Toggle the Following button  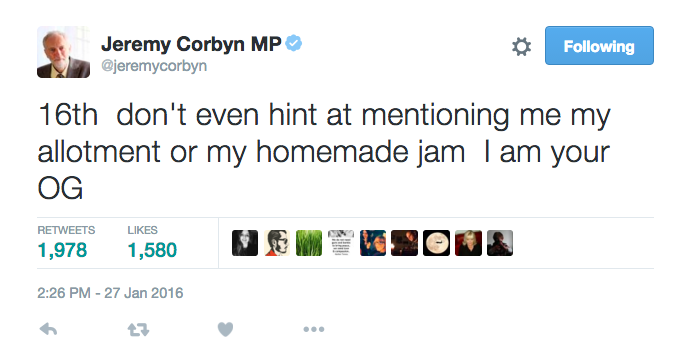[x=599, y=46]
